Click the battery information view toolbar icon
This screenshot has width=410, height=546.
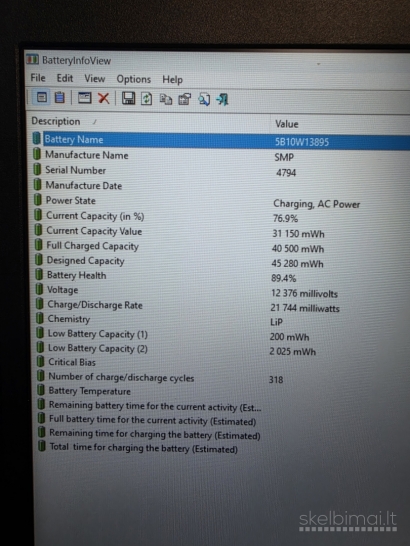(x=42, y=97)
